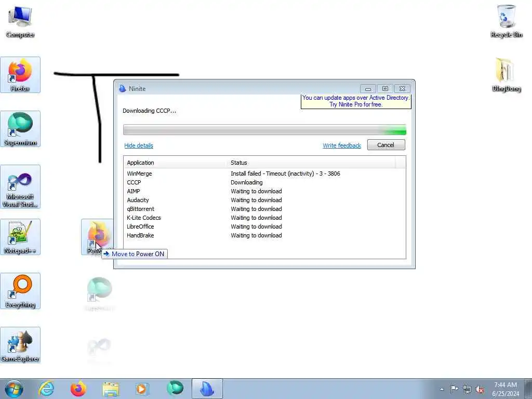Open the Windows Start orb
The image size is (532, 399).
[14, 389]
